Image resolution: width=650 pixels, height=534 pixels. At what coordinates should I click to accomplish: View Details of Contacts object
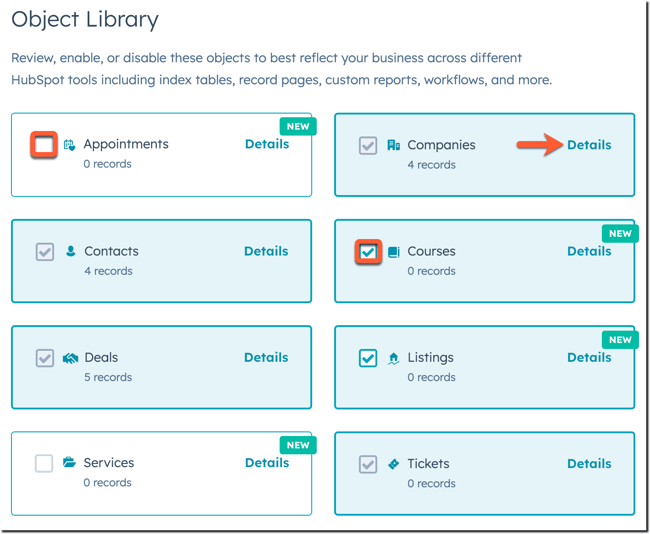pyautogui.click(x=266, y=251)
